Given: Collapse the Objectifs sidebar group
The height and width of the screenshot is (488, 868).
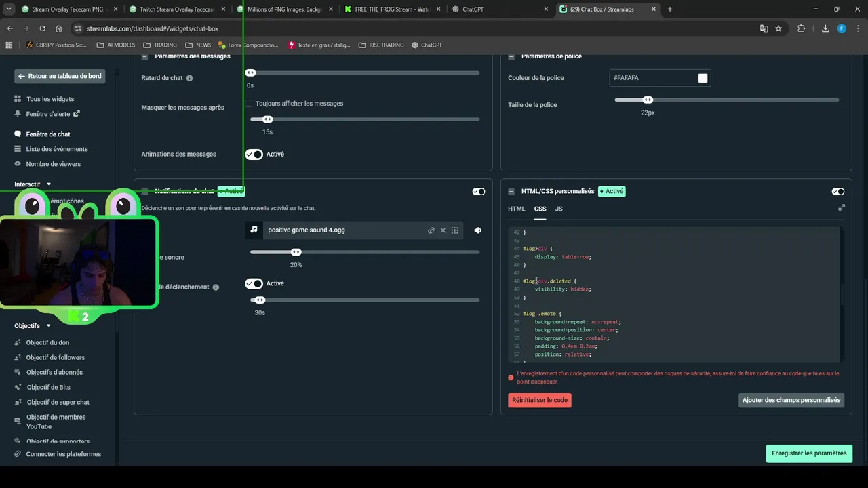Looking at the screenshot, I should (x=49, y=326).
